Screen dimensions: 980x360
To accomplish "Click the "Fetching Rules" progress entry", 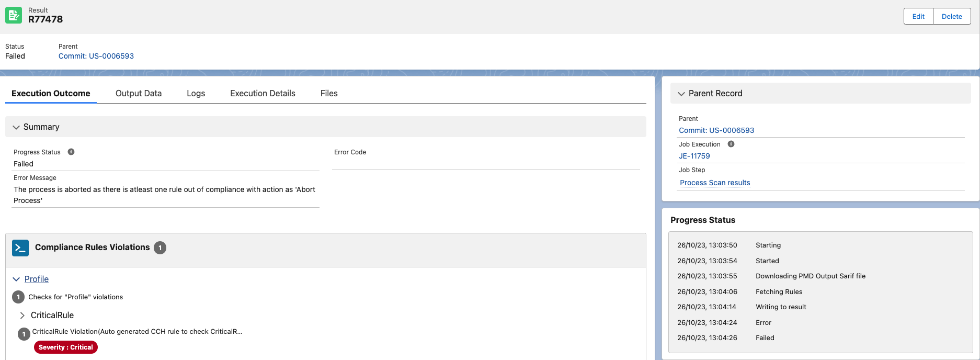I will [x=779, y=291].
